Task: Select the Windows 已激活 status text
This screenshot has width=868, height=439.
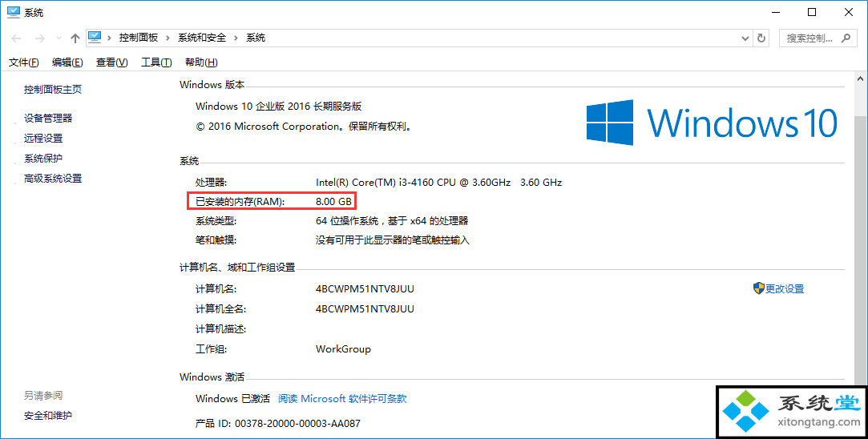Action: coord(232,399)
